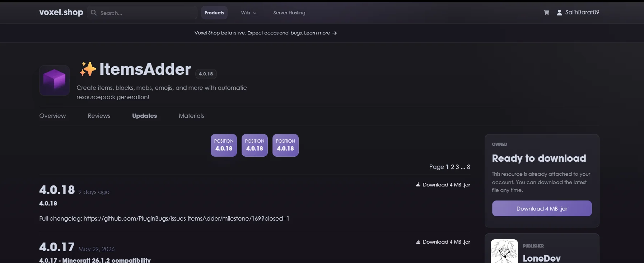Focus the Search input field
The width and height of the screenshot is (644, 263).
tap(142, 13)
